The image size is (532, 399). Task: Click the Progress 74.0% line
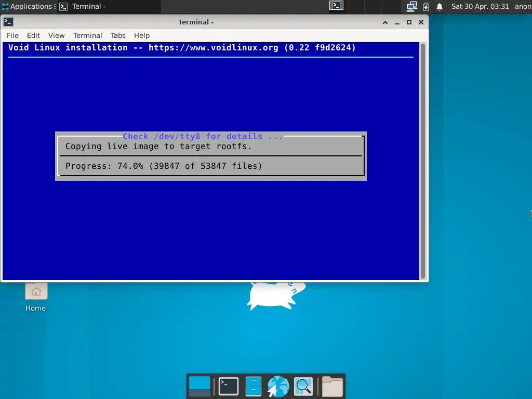(164, 166)
